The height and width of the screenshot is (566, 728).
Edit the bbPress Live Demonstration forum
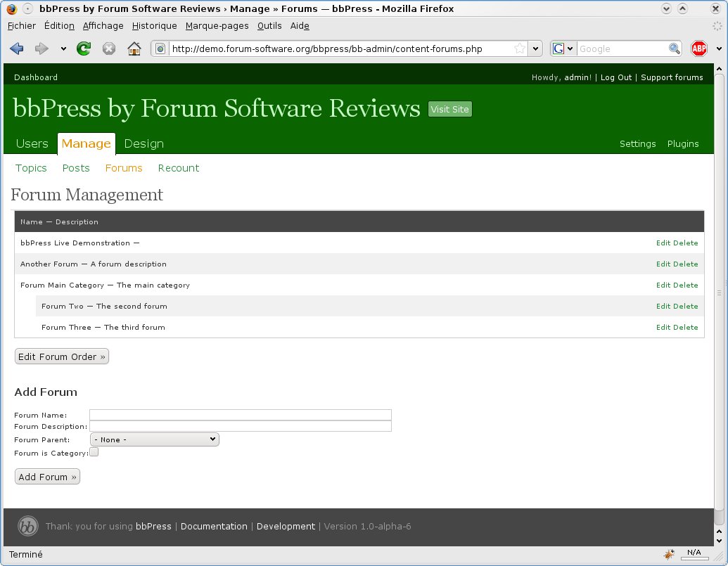coord(663,243)
